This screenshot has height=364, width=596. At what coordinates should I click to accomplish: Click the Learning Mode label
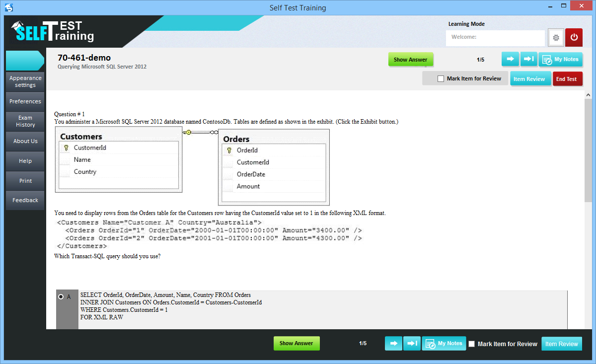(x=466, y=24)
